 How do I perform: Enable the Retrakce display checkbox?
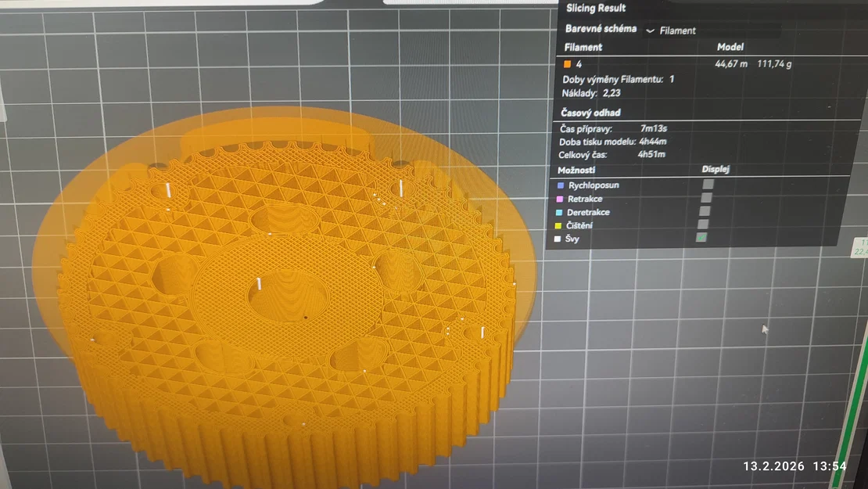point(706,198)
